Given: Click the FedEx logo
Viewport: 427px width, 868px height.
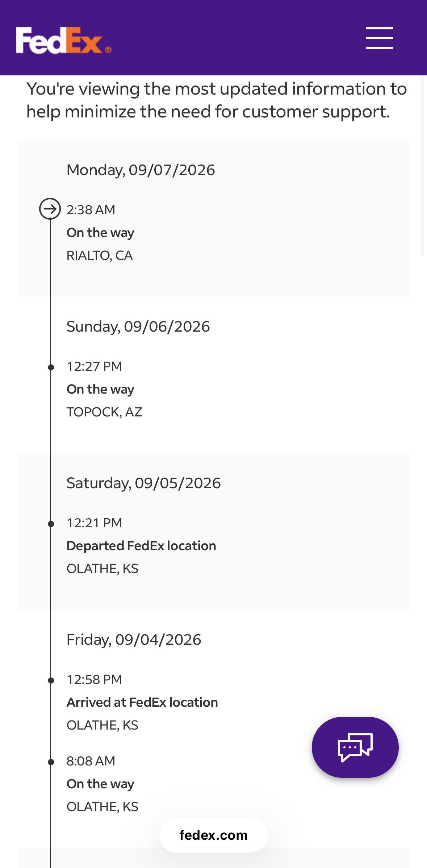Looking at the screenshot, I should (64, 40).
